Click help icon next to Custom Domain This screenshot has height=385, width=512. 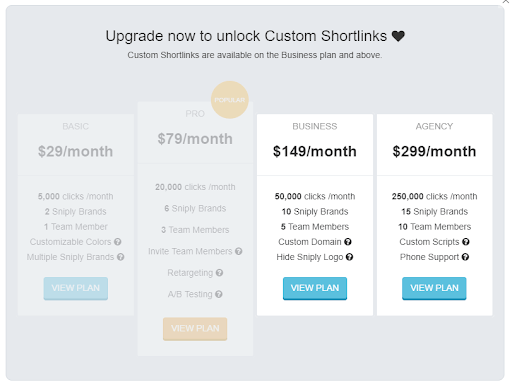pyautogui.click(x=348, y=242)
